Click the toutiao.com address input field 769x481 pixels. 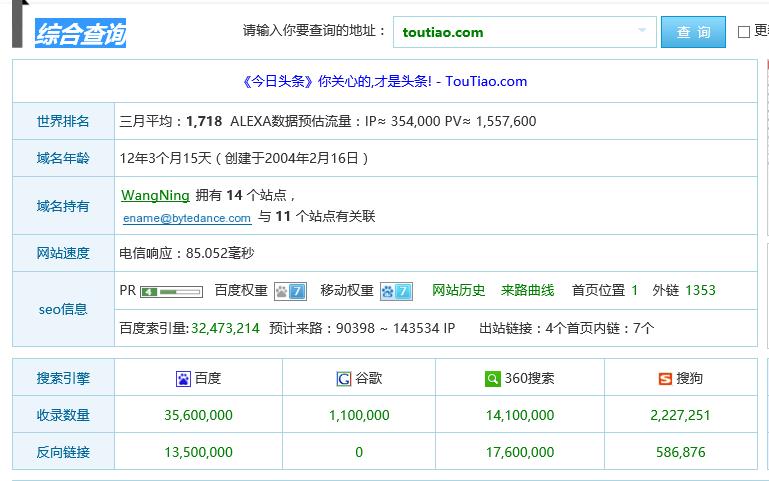pyautogui.click(x=524, y=32)
